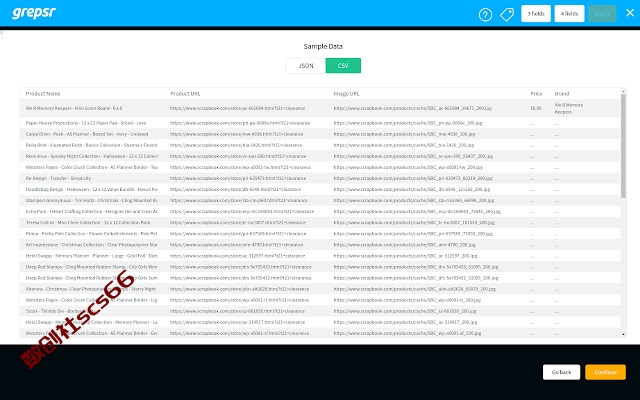The height and width of the screenshot is (400, 640).
Task: Select the Altenew Christmas Starry Night cell
Action: click(x=91, y=288)
